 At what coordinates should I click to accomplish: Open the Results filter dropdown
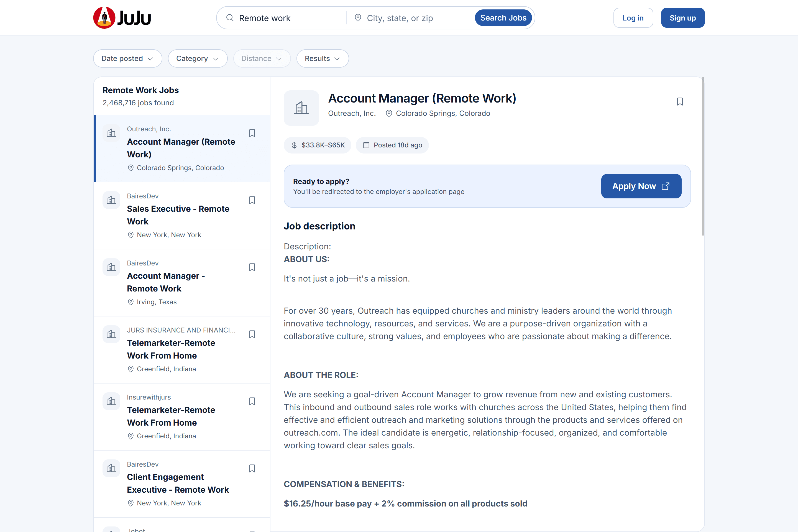[x=322, y=58]
